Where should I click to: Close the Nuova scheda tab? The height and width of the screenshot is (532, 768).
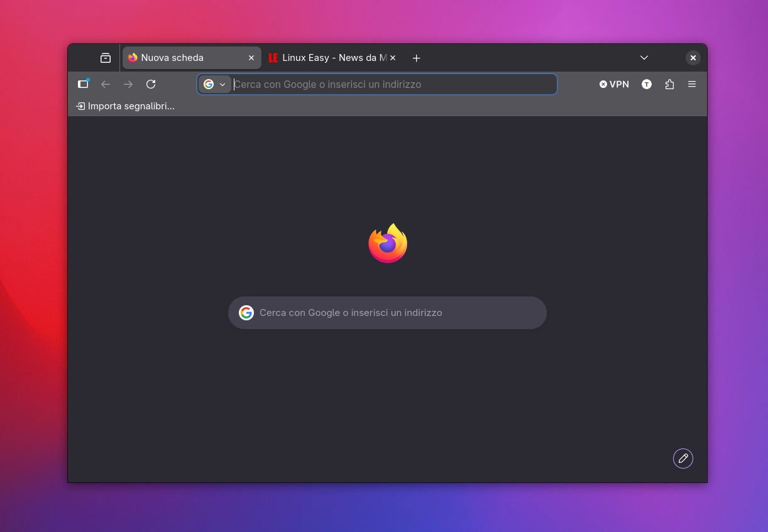[251, 58]
